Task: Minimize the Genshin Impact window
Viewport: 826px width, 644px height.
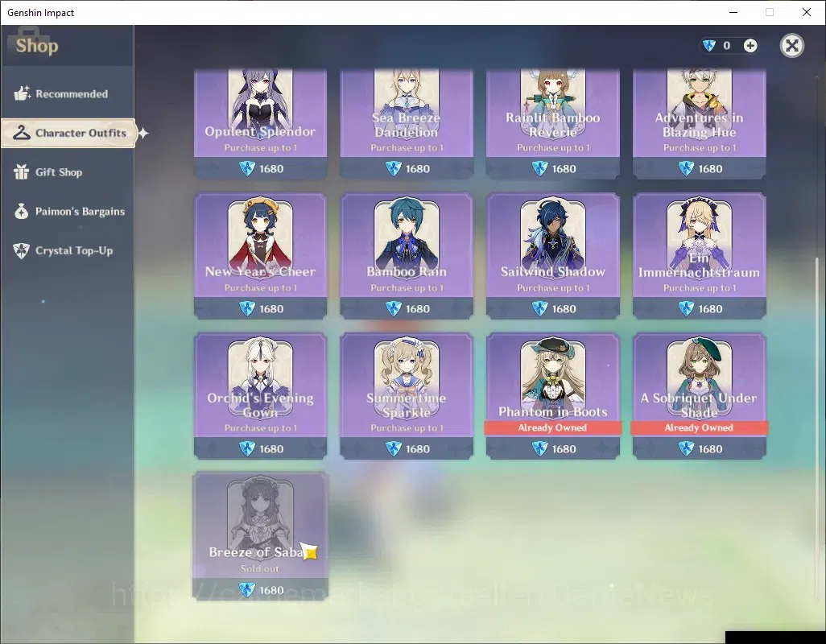Action: pyautogui.click(x=733, y=12)
